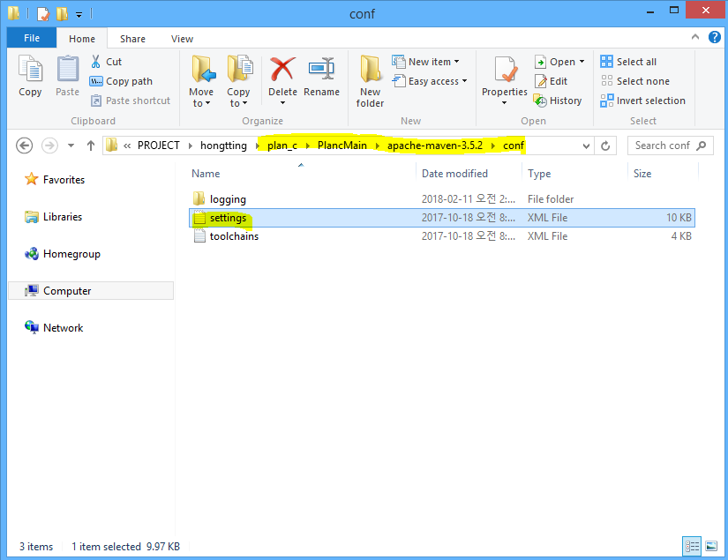Screen dimensions: 728x560
Task: Select the toolchains XML file
Action: click(234, 236)
